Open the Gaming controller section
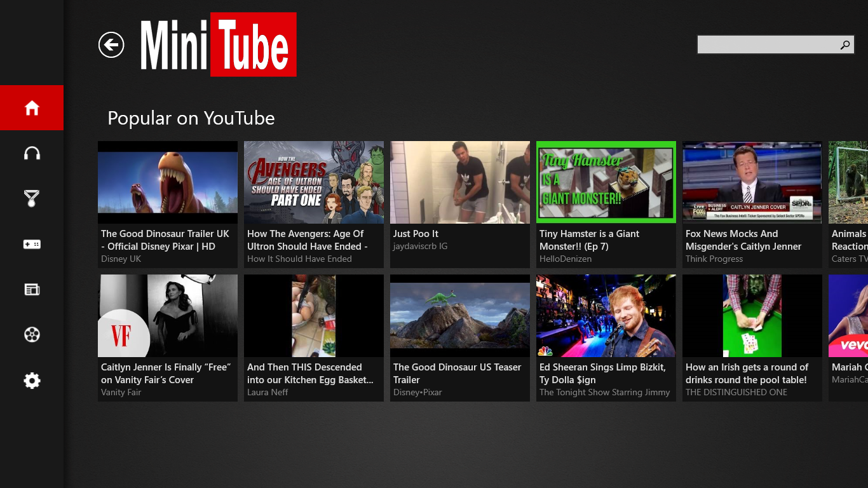868x488 pixels. (x=32, y=244)
